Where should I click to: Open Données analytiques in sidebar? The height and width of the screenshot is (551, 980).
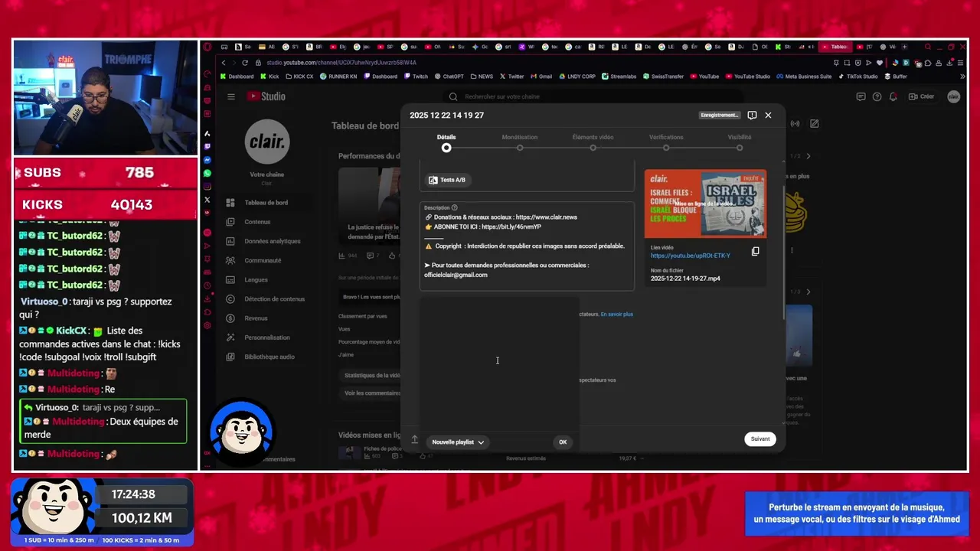pyautogui.click(x=272, y=241)
